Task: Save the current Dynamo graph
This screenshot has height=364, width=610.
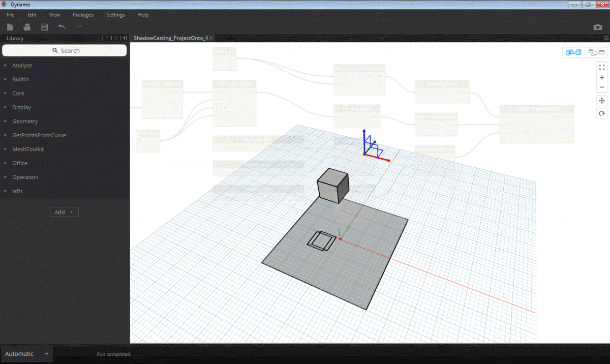Action: click(x=45, y=27)
